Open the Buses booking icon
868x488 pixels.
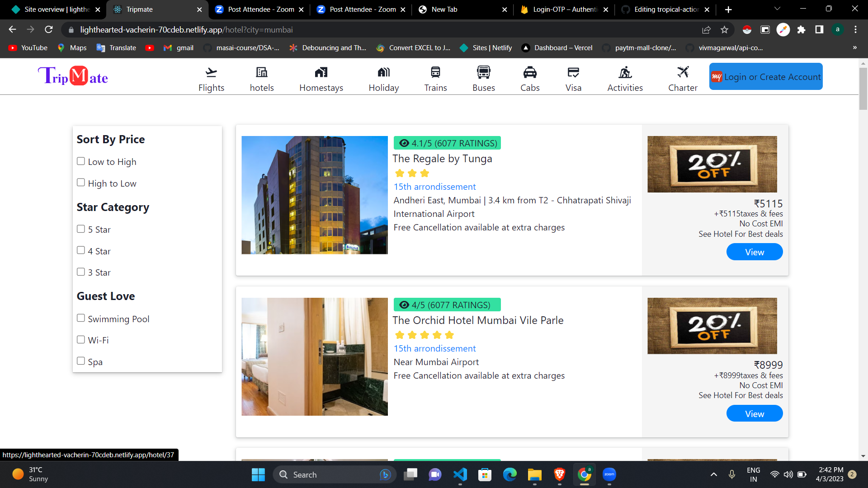click(x=483, y=71)
